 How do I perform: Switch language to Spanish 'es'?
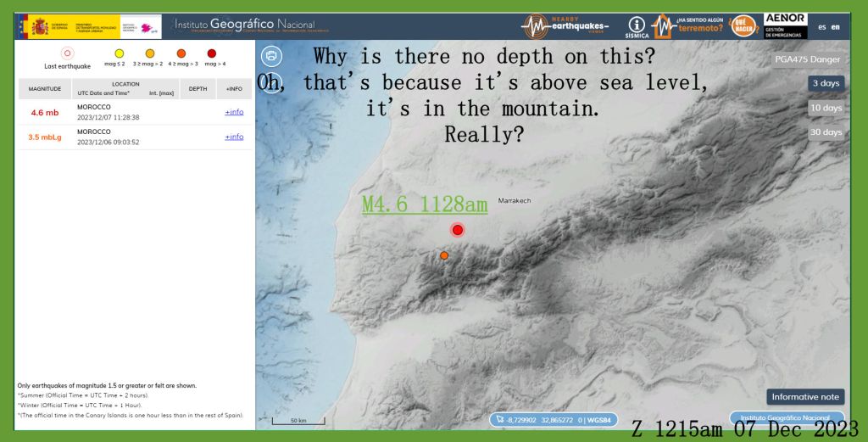tap(821, 27)
